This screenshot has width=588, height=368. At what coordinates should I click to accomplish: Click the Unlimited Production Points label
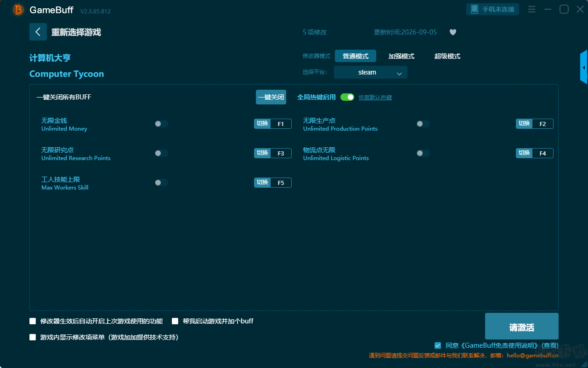[340, 129]
